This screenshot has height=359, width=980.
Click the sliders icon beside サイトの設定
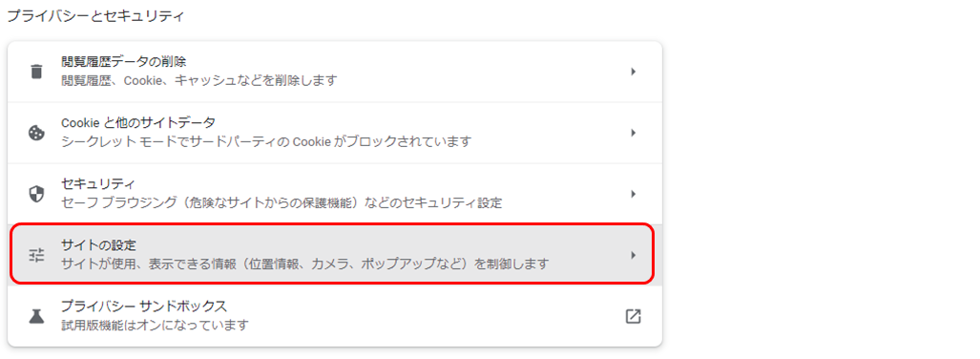[37, 255]
